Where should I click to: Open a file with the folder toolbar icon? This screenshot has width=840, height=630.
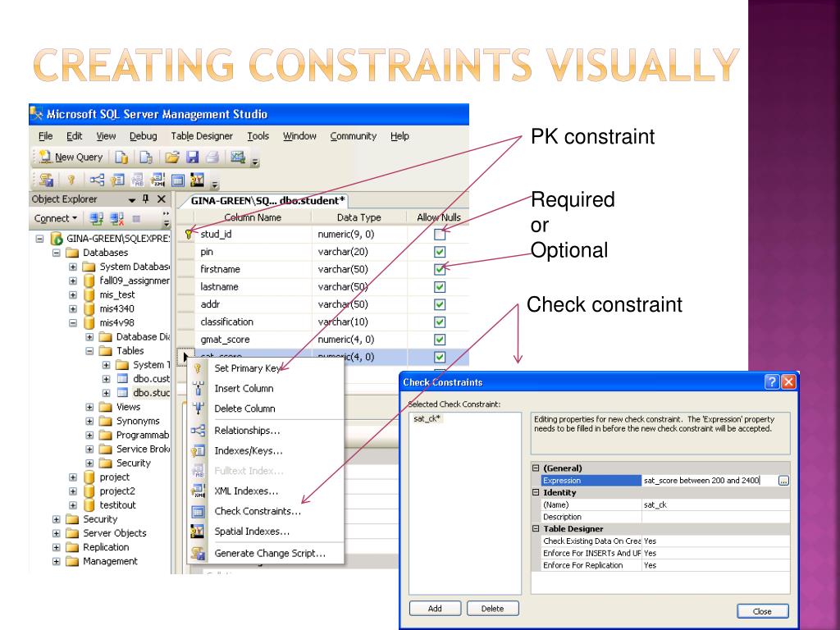pos(172,157)
